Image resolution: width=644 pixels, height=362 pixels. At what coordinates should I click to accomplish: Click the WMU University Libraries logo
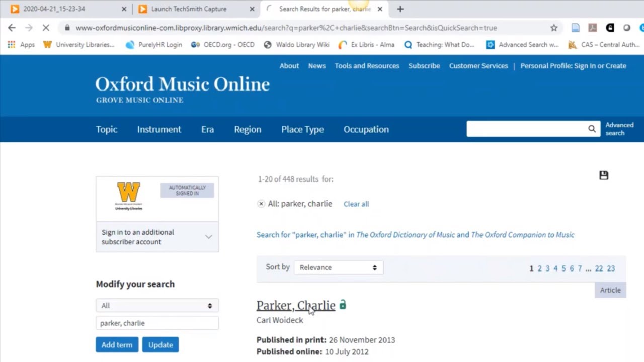coord(129,196)
